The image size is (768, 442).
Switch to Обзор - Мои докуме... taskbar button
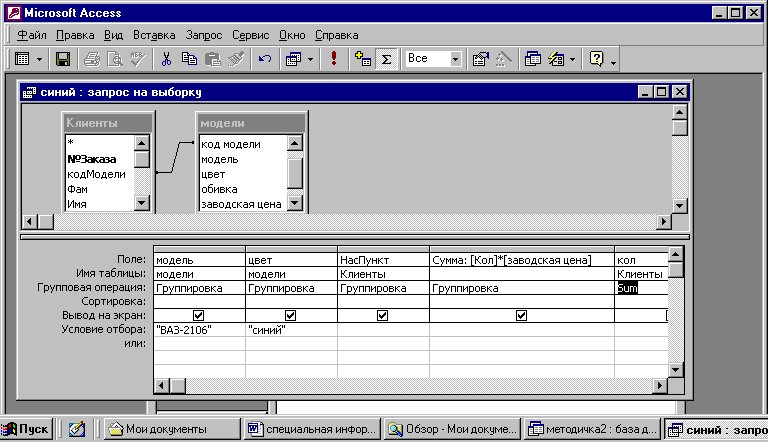pyautogui.click(x=453, y=429)
